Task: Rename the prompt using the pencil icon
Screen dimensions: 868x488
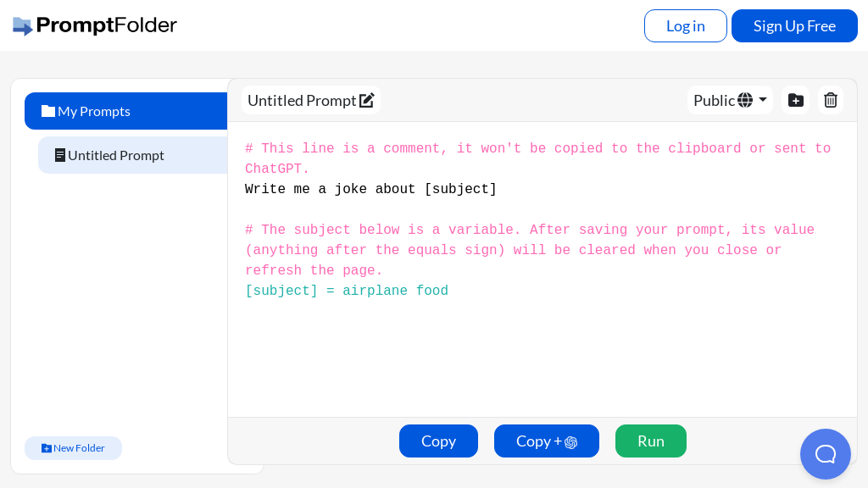Action: tap(367, 100)
